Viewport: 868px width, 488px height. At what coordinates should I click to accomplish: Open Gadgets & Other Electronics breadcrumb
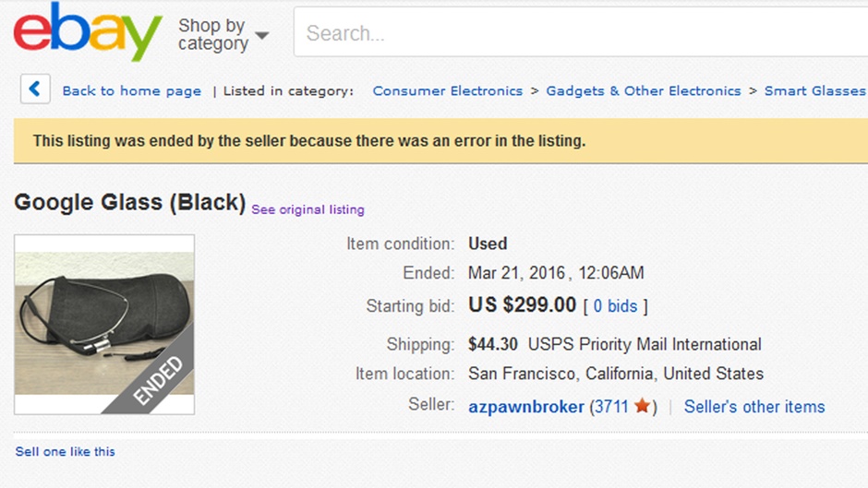[644, 90]
